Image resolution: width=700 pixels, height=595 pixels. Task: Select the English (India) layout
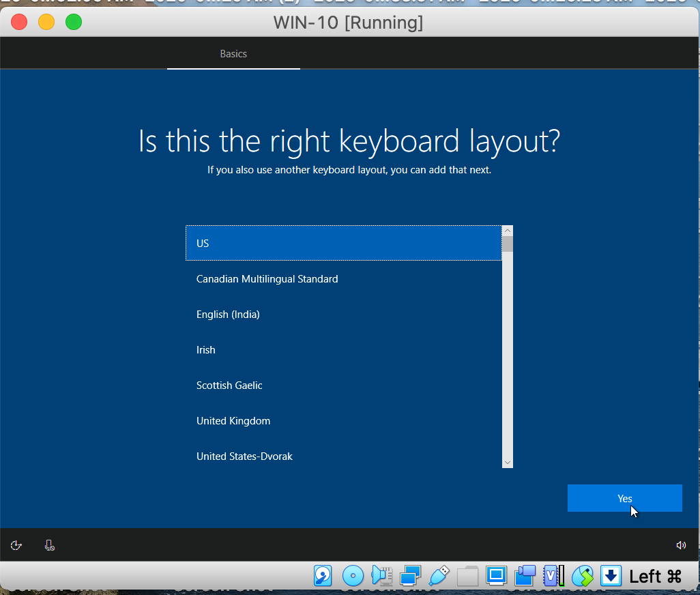(x=344, y=315)
